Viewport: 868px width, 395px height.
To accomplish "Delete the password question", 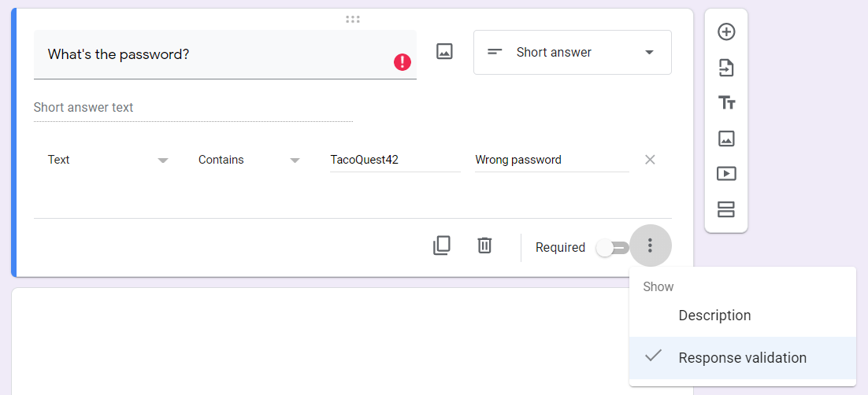I will (x=484, y=245).
